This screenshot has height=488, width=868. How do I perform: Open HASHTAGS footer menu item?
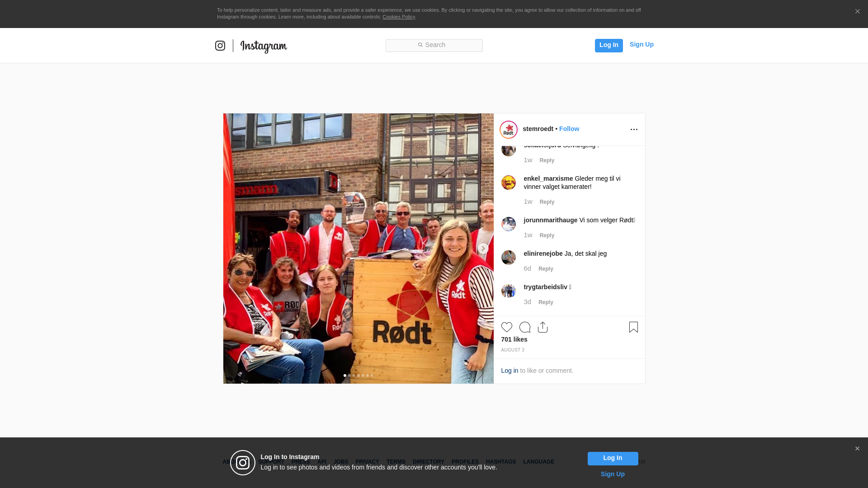coord(500,462)
